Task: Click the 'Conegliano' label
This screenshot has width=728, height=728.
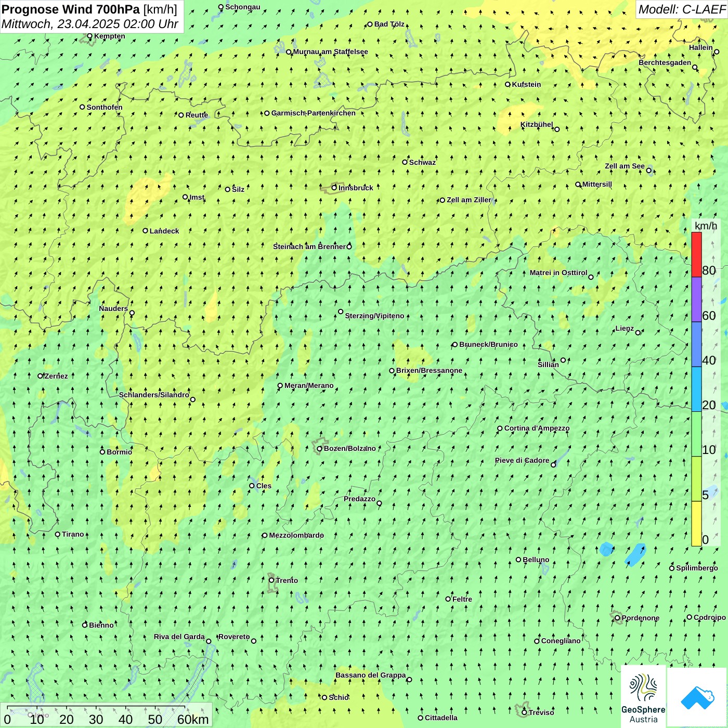Action: 561,641
